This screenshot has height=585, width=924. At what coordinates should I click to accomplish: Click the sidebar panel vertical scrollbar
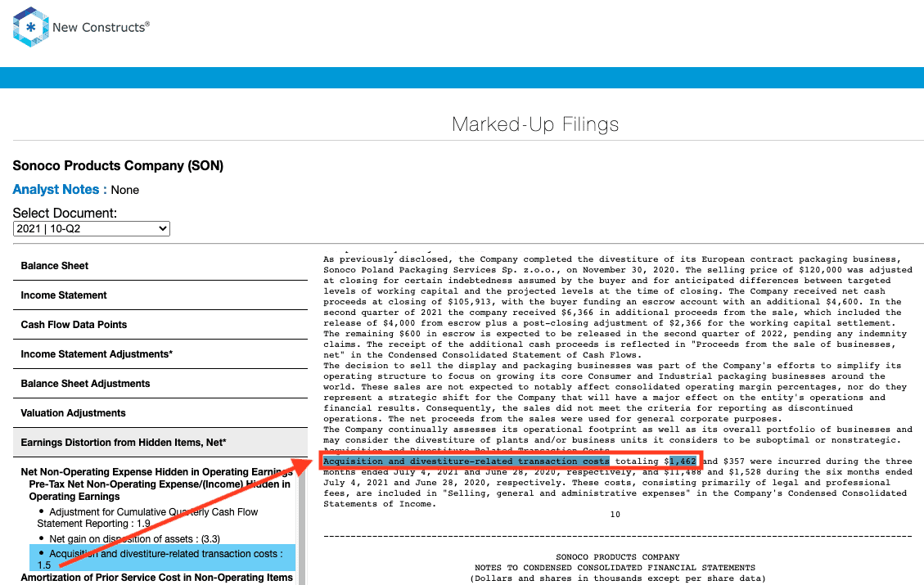pyautogui.click(x=302, y=521)
